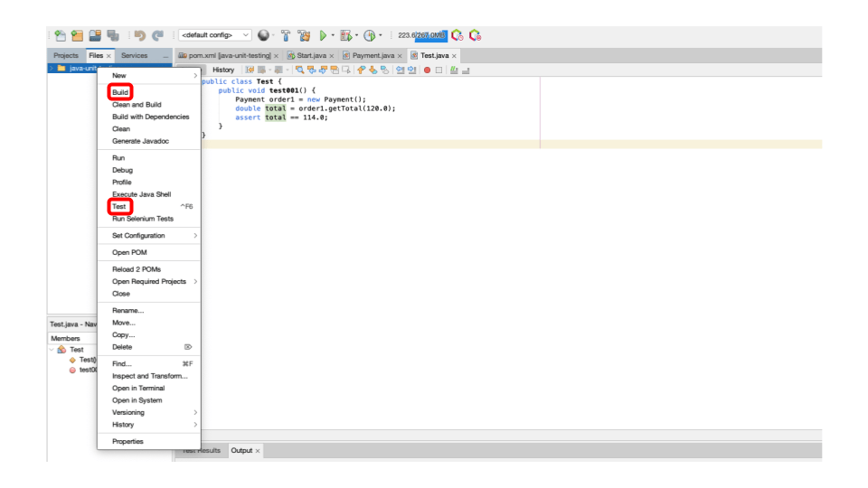868x488 pixels.
Task: Choose Build from the context menu
Action: tap(120, 92)
